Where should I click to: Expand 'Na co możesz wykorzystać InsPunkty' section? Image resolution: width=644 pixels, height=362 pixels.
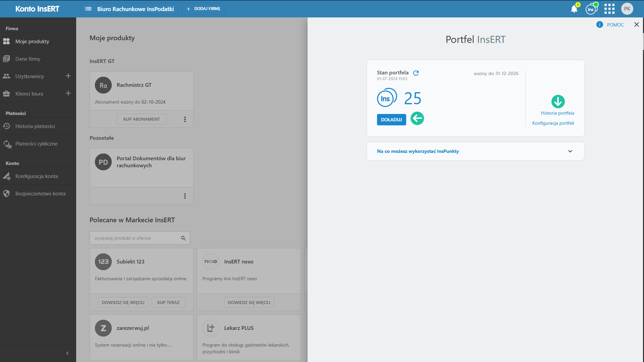click(x=570, y=151)
